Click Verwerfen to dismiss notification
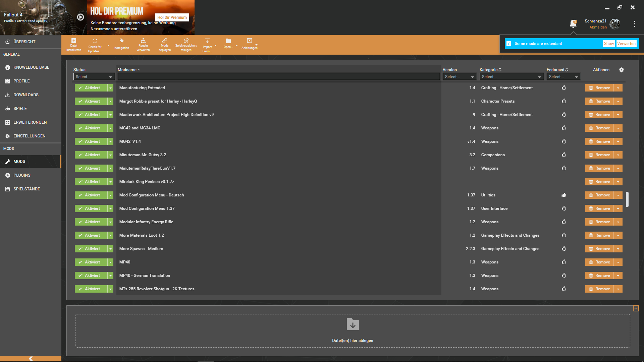Image resolution: width=644 pixels, height=362 pixels. tap(626, 44)
